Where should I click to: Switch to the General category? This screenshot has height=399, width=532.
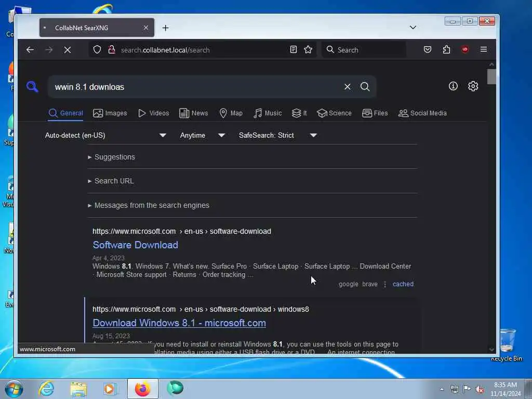coord(65,113)
